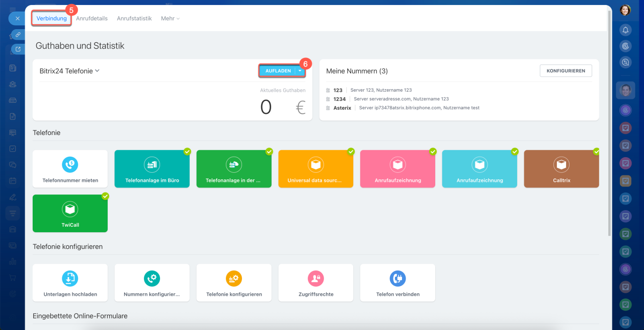The height and width of the screenshot is (330, 644).
Task: Switch to the Anrufdetails tab
Action: [x=92, y=18]
